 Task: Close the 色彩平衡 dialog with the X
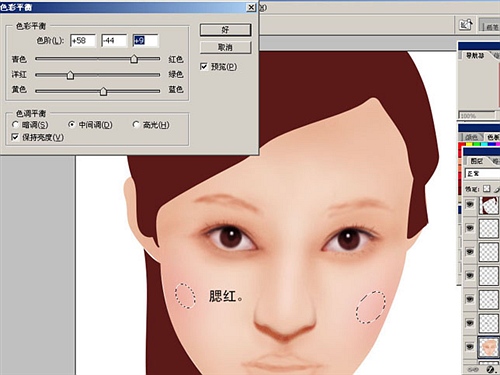(x=251, y=7)
